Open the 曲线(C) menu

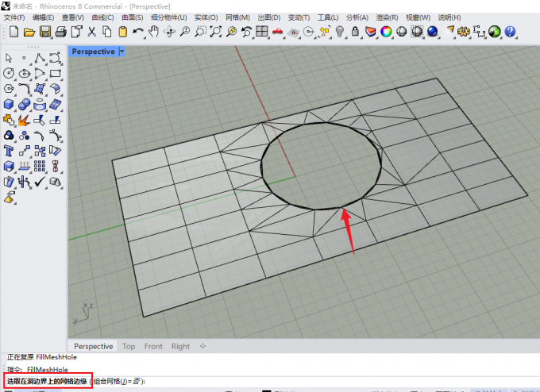point(102,17)
